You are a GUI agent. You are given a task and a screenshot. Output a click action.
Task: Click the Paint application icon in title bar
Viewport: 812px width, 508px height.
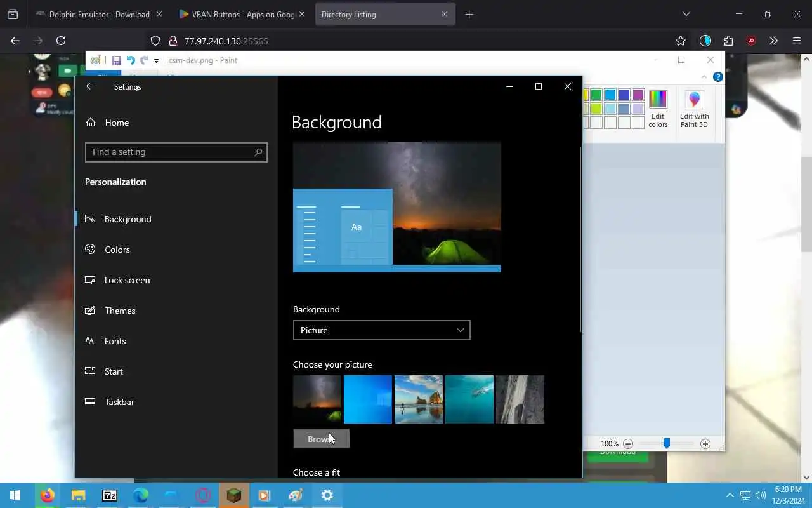click(x=96, y=60)
